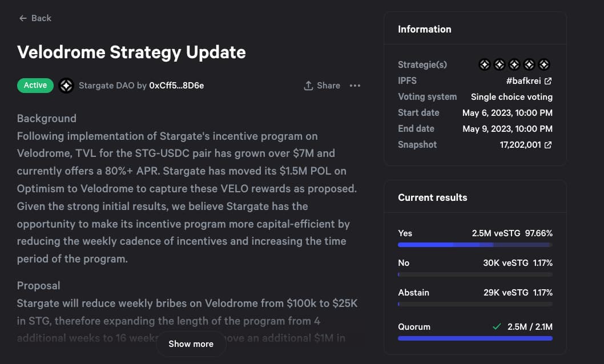604x364 pixels.
Task: Open snapshot block 17,202,001 link
Action: pos(521,145)
